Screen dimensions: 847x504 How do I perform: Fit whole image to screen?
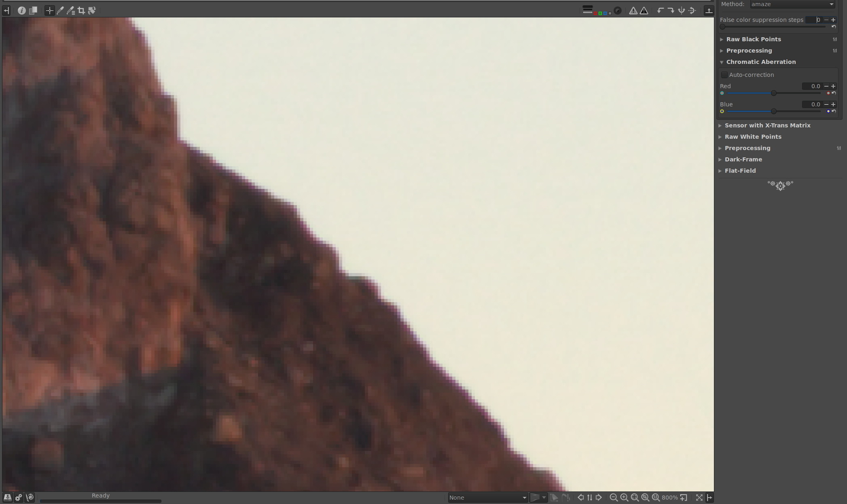click(635, 498)
